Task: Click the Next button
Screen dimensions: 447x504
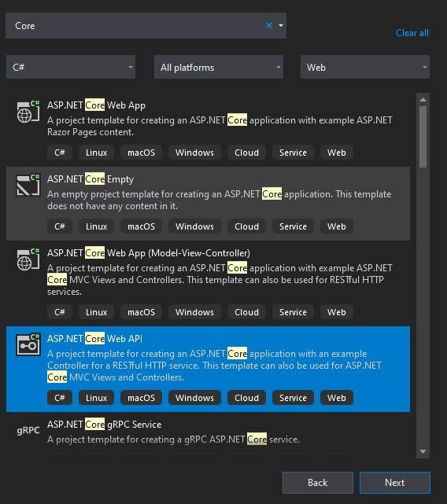Action: [x=395, y=483]
